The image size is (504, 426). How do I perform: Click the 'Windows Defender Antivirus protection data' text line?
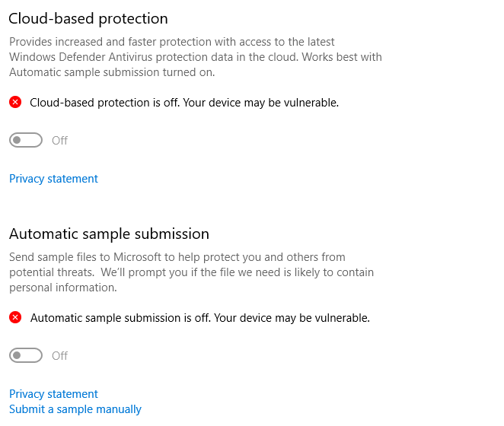[196, 57]
